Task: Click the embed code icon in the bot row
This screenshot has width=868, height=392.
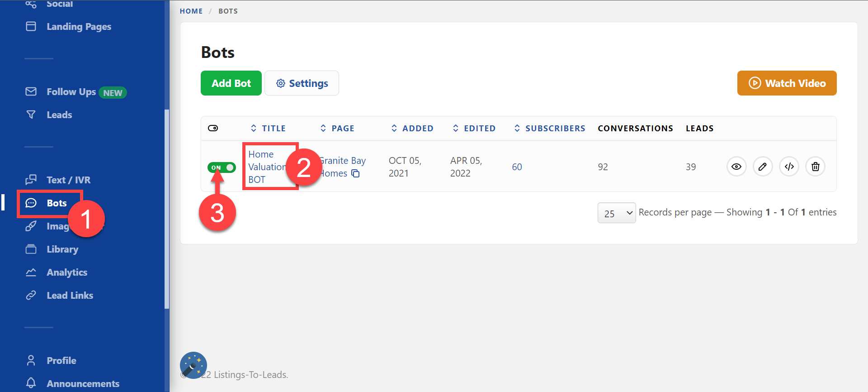Action: pos(789,167)
